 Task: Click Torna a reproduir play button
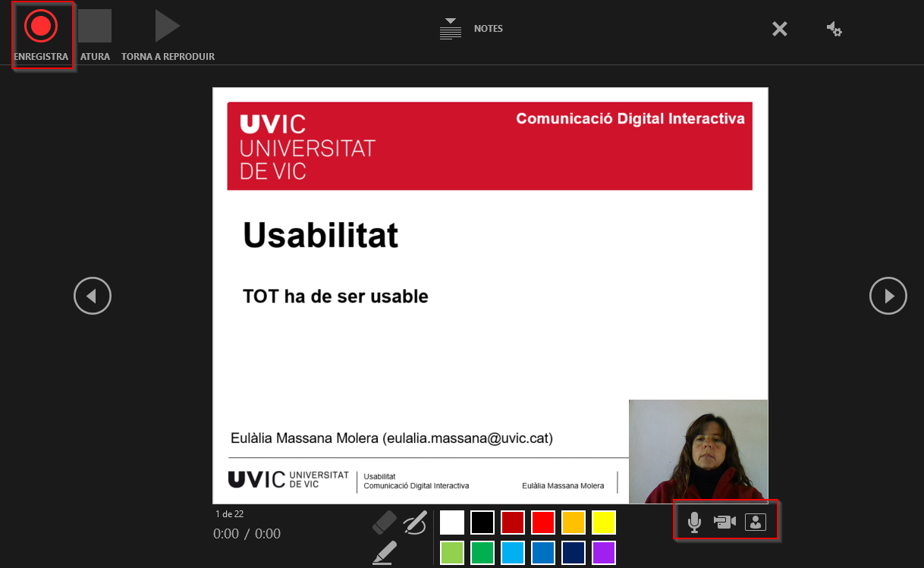point(167,27)
